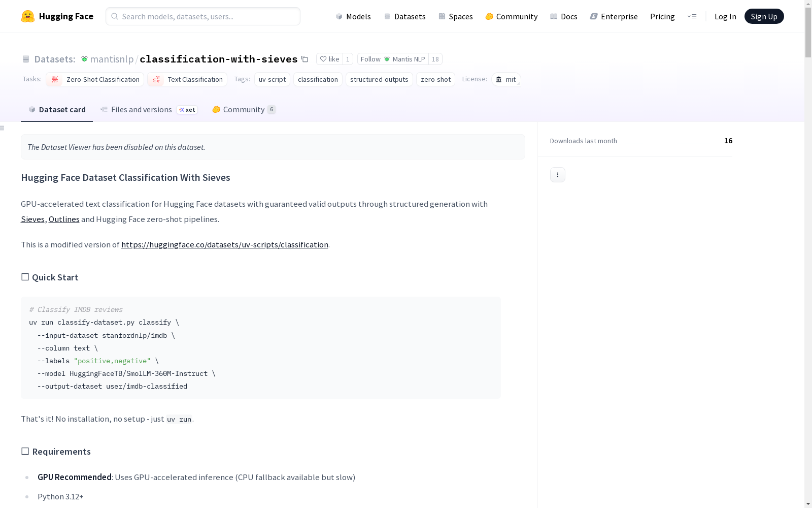The height and width of the screenshot is (508, 812).
Task: Open the Datasets page from top navigation
Action: pyautogui.click(x=404, y=16)
